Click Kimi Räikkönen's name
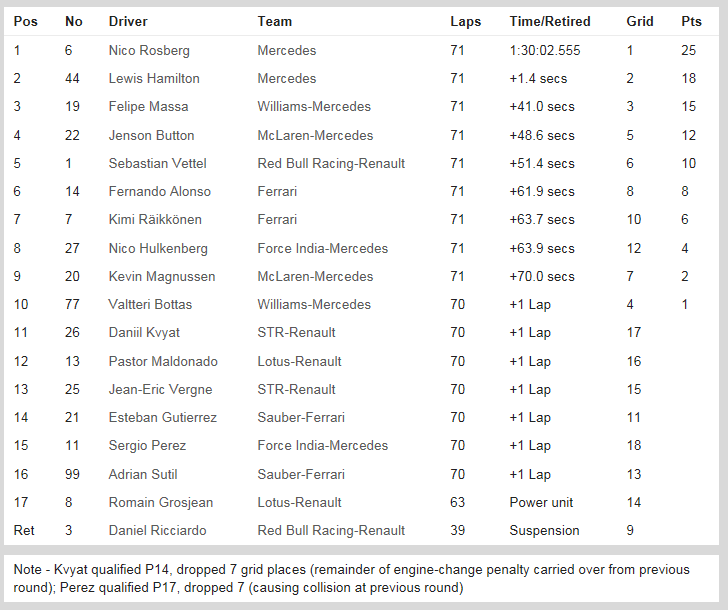Viewport: 728px width, 610px height. tap(155, 219)
